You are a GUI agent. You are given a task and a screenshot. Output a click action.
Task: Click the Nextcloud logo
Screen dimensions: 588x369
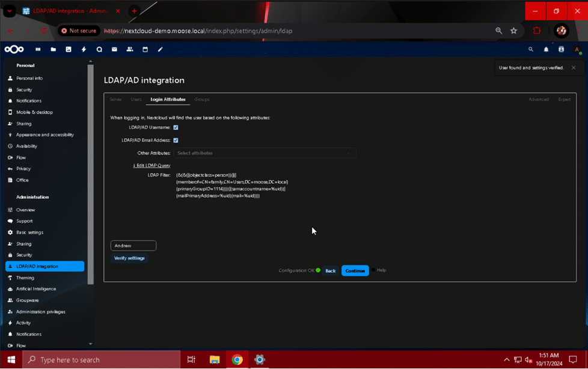click(14, 49)
